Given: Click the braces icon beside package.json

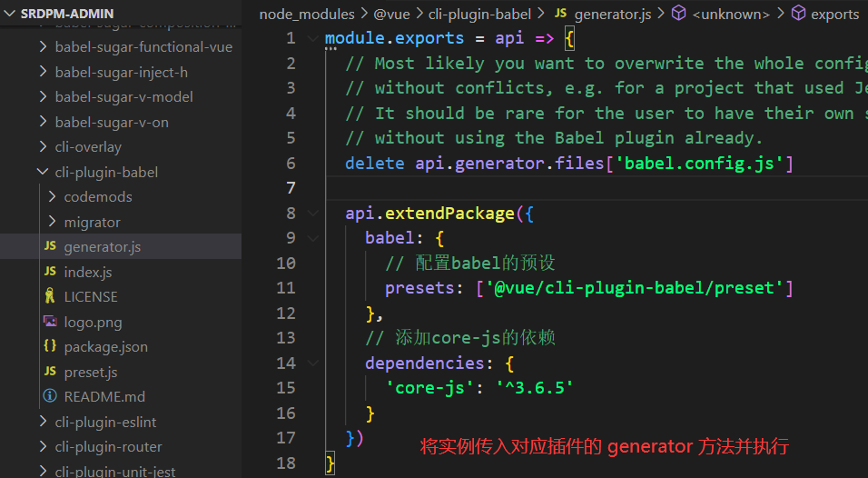Looking at the screenshot, I should [x=50, y=345].
